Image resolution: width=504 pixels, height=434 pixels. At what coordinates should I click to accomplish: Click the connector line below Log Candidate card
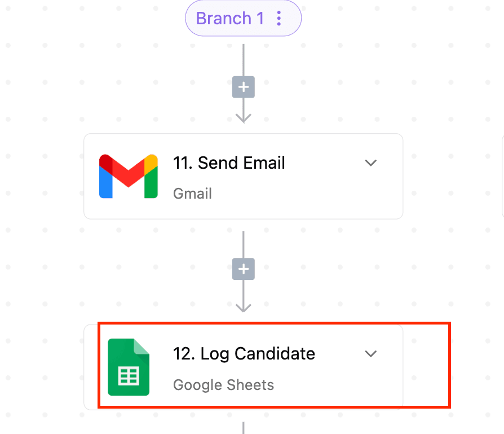pyautogui.click(x=244, y=427)
